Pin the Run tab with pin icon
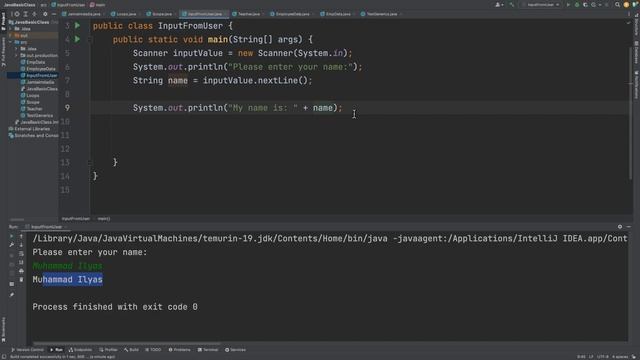 [x=11, y=295]
